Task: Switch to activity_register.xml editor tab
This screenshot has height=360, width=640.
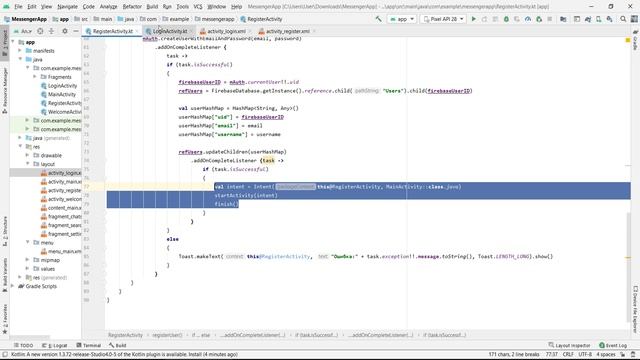Action: tap(287, 31)
